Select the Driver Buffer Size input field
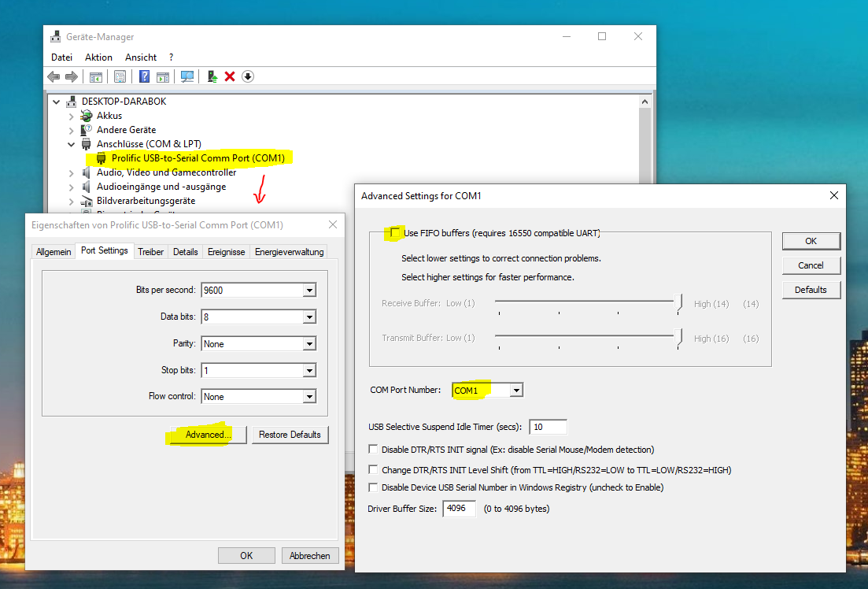The image size is (868, 589). pyautogui.click(x=459, y=509)
